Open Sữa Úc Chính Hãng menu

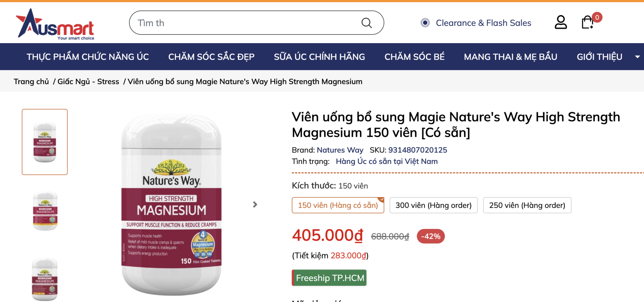(x=319, y=57)
